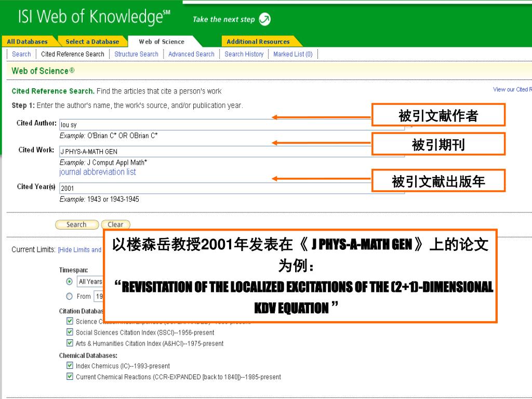Toggle Index Chemicus (IC) checkbox
Image resolution: width=532 pixels, height=399 pixels.
(70, 365)
